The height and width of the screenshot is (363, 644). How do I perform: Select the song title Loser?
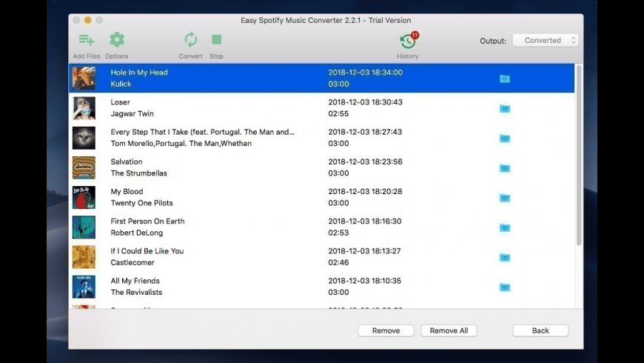[x=120, y=102]
